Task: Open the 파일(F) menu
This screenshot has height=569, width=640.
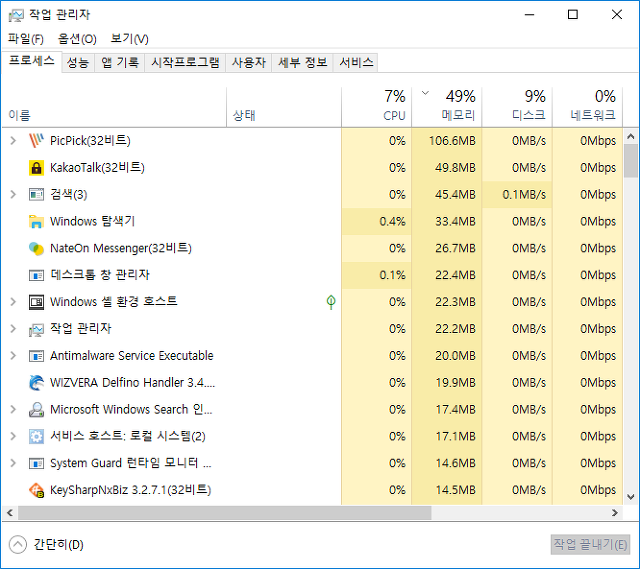Action: tap(26, 39)
